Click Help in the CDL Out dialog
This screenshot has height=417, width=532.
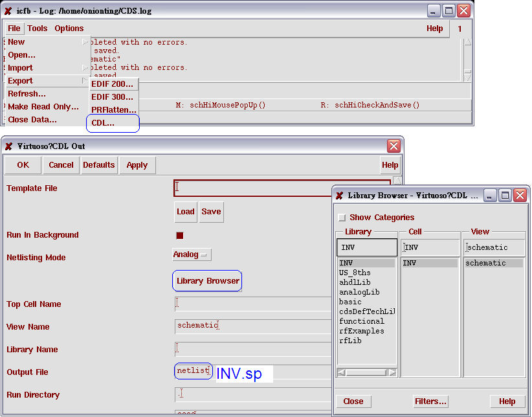(390, 165)
